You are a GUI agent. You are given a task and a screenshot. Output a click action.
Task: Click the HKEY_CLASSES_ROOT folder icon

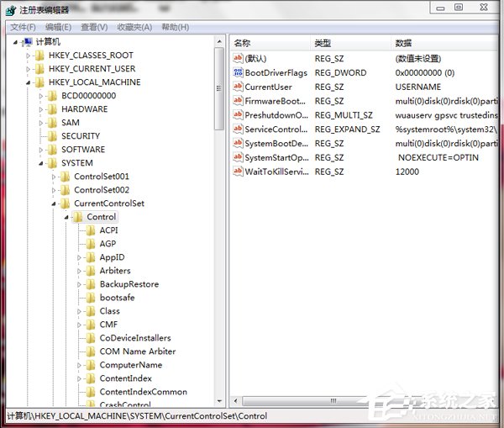point(39,55)
